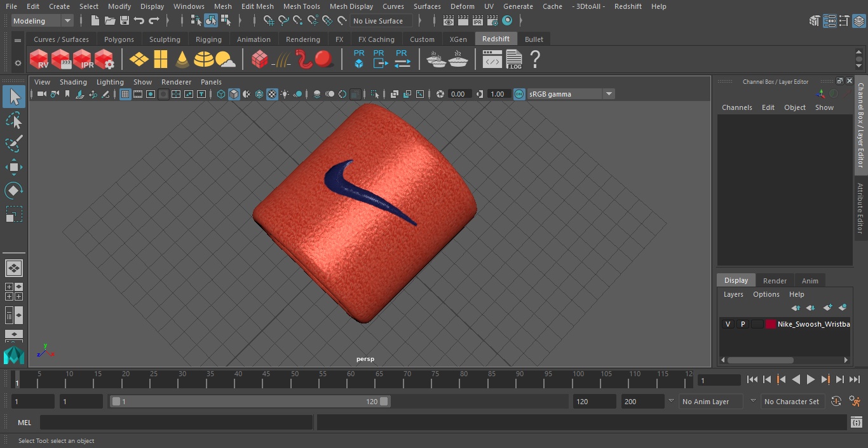
Task: Toggle sRGB gamma color management button
Action: click(x=519, y=94)
